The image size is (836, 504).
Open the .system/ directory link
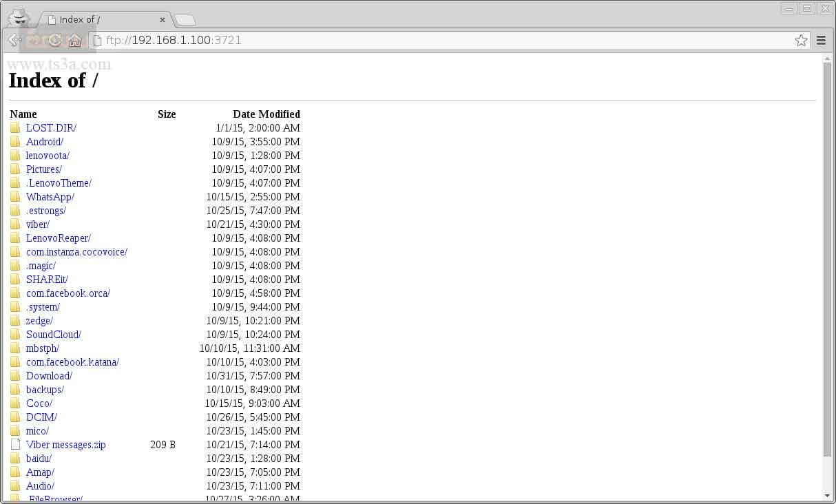(43, 307)
